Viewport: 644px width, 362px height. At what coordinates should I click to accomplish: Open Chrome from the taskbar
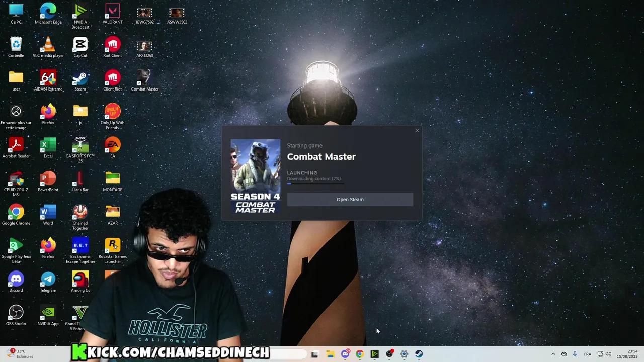pos(360,354)
